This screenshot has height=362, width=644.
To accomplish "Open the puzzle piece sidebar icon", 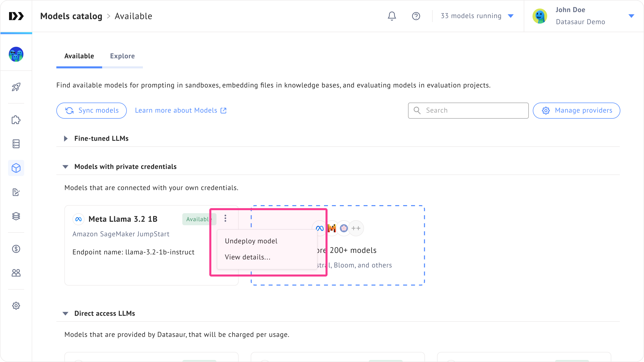I will (16, 120).
